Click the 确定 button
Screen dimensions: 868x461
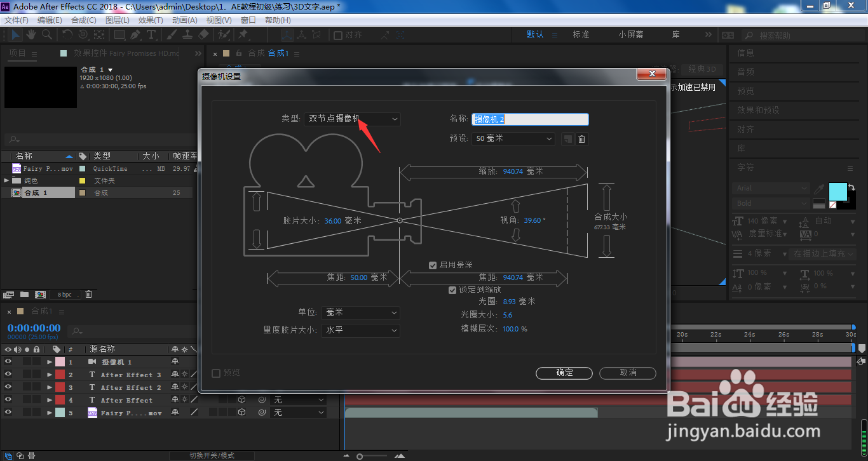tap(564, 373)
